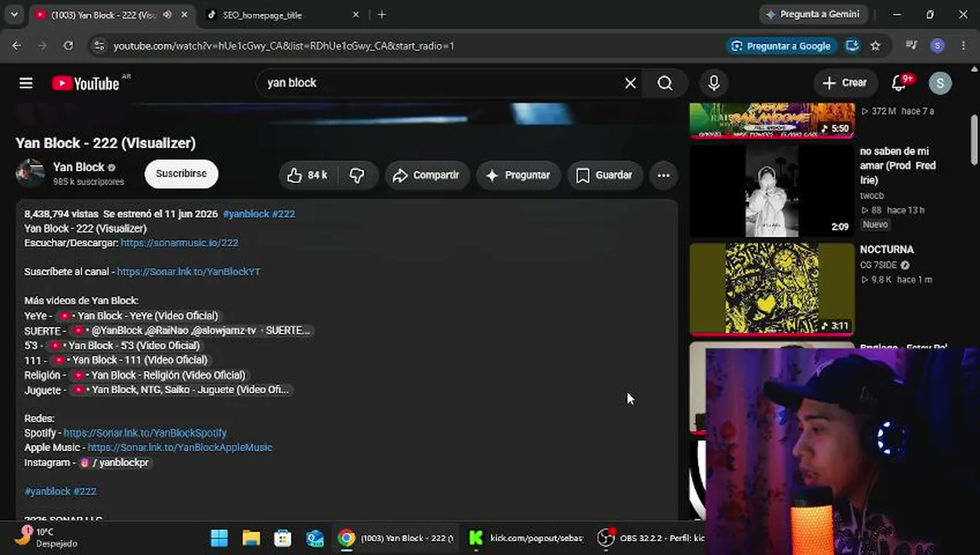The image size is (980, 555).
Task: Switch to the SEO_homepage_title tab
Action: click(x=281, y=15)
